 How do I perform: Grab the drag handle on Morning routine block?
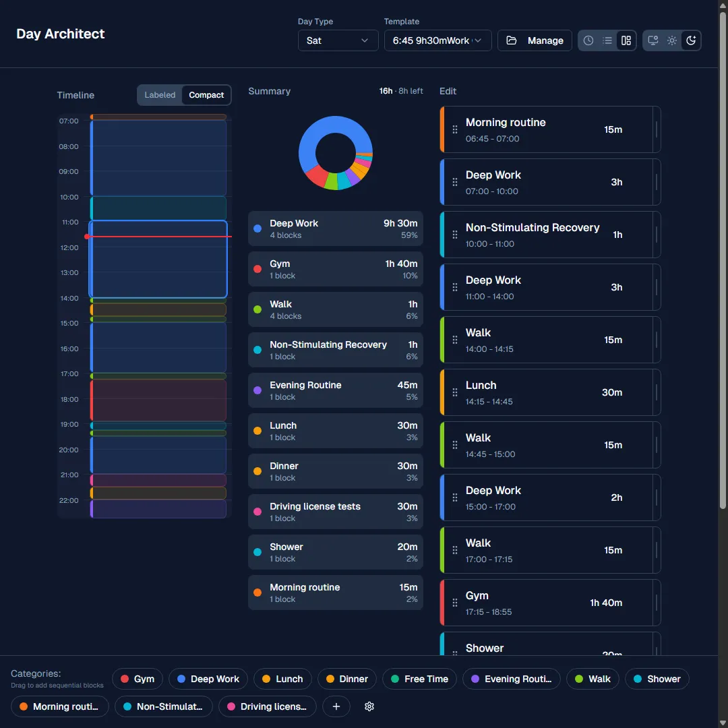point(455,129)
